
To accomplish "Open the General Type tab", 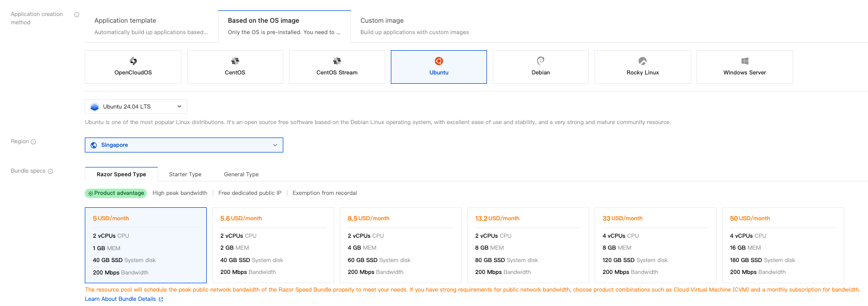I will pyautogui.click(x=241, y=174).
